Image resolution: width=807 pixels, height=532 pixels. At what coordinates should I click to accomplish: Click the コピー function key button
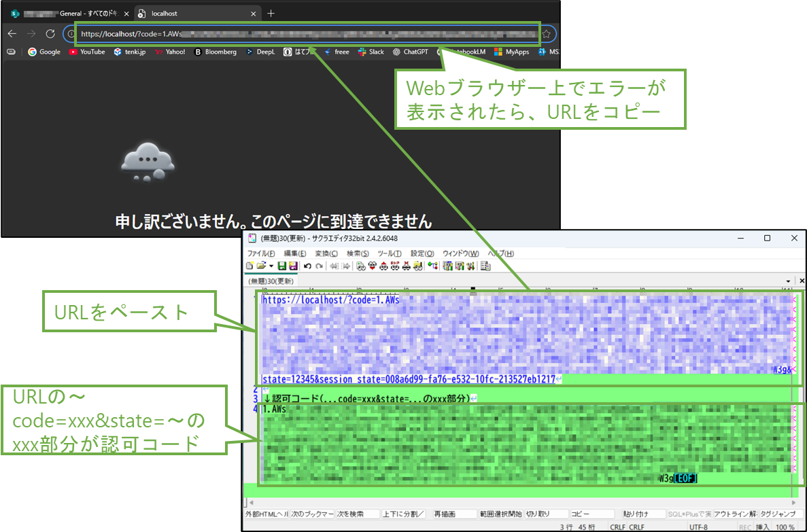pos(592,514)
